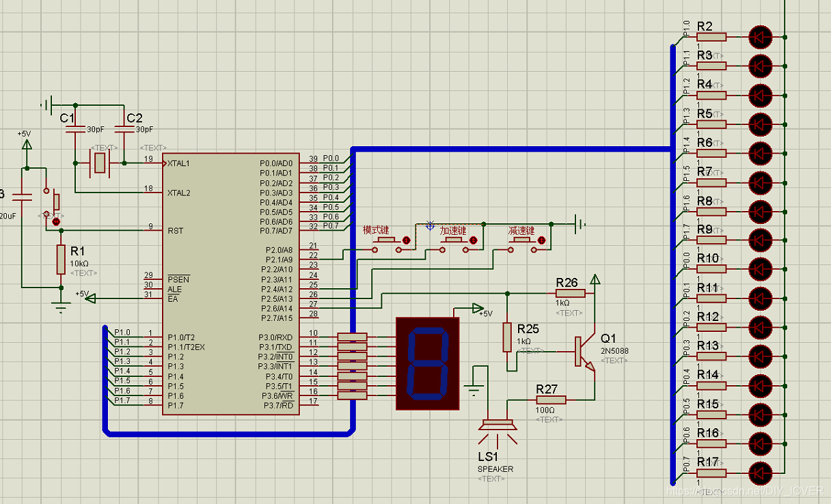The image size is (831, 504).
Task: Select resistor R26 body
Action: 570,293
